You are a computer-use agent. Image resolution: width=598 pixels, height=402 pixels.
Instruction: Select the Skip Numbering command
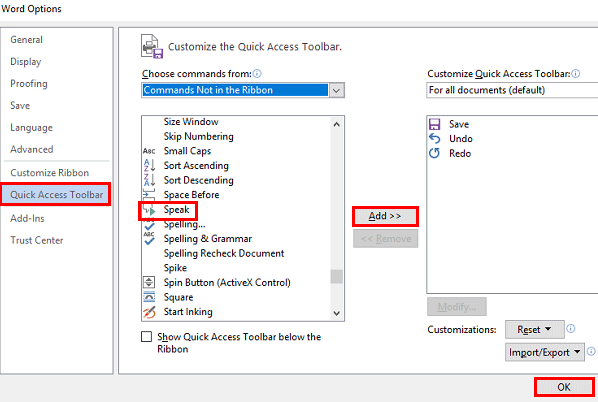click(198, 137)
